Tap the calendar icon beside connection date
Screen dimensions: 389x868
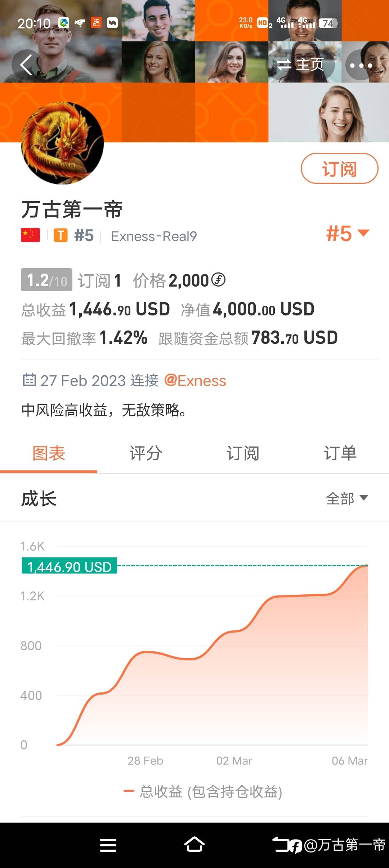pos(29,380)
